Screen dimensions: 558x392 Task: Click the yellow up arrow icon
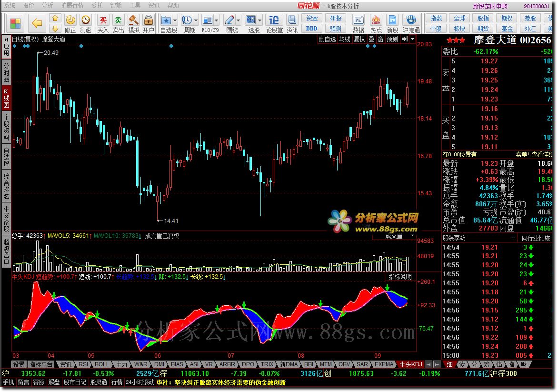point(55,18)
